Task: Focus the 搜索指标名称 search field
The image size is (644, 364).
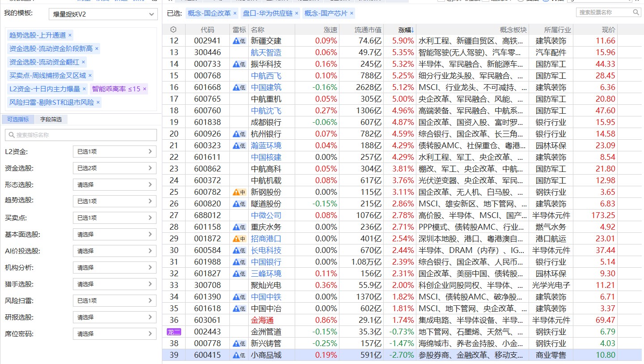Action: (x=81, y=135)
